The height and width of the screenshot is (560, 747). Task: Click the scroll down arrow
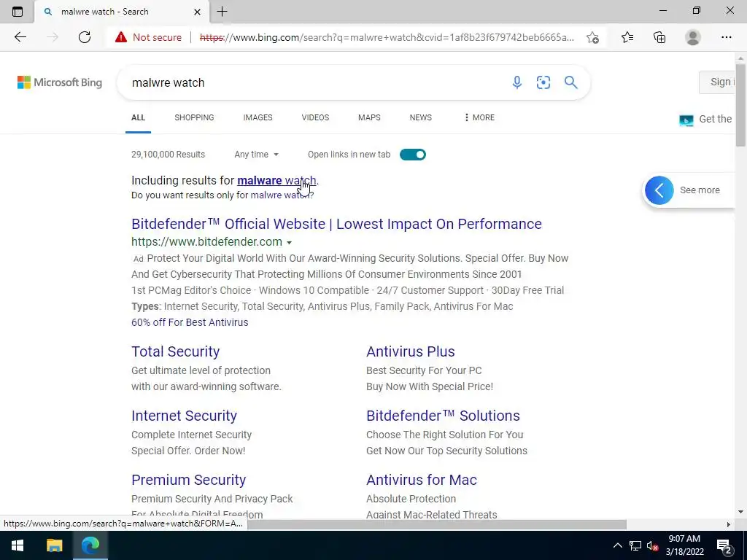click(x=740, y=512)
